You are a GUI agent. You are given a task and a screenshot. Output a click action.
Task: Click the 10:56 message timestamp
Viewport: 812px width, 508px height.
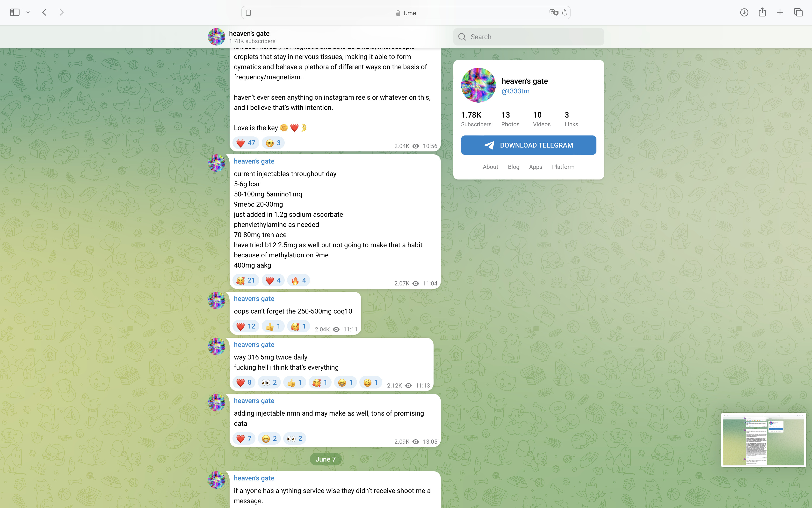(430, 146)
